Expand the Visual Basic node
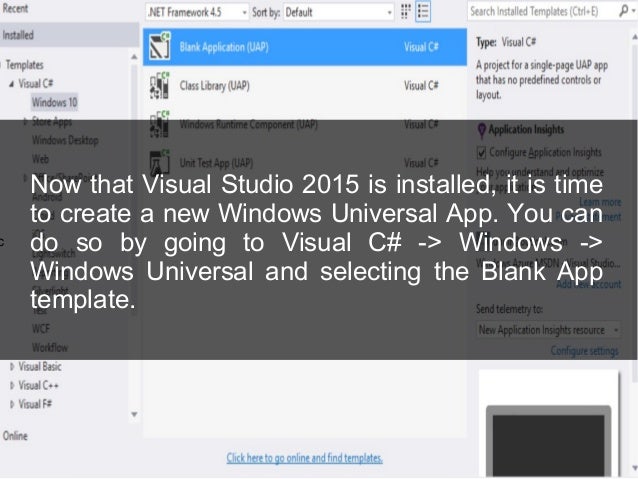The height and width of the screenshot is (479, 638). tap(12, 367)
